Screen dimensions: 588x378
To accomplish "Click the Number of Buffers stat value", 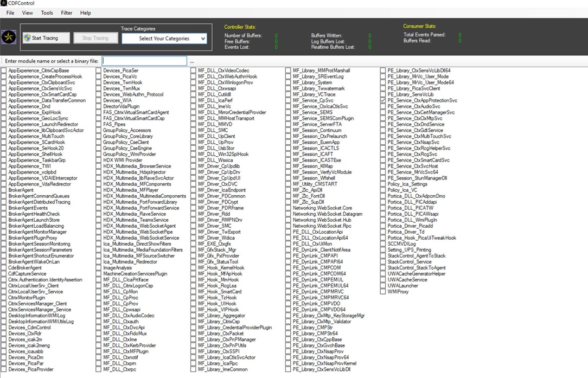I will click(x=276, y=36).
